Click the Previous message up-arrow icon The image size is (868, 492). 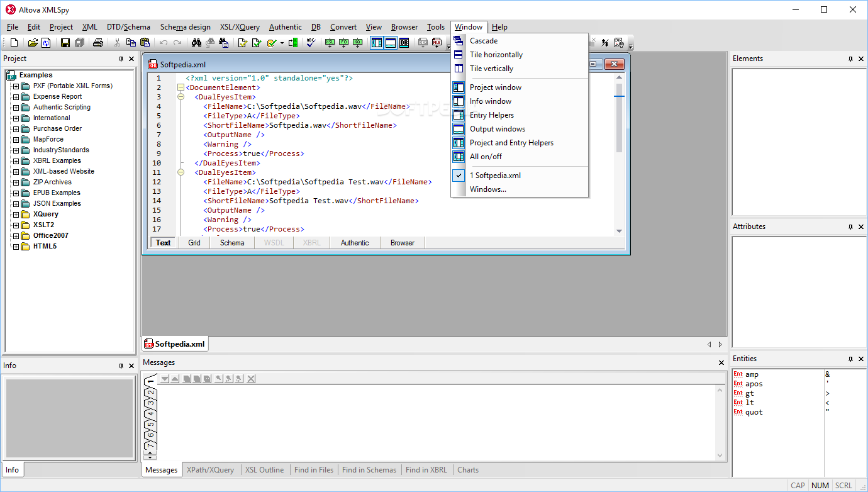click(175, 379)
